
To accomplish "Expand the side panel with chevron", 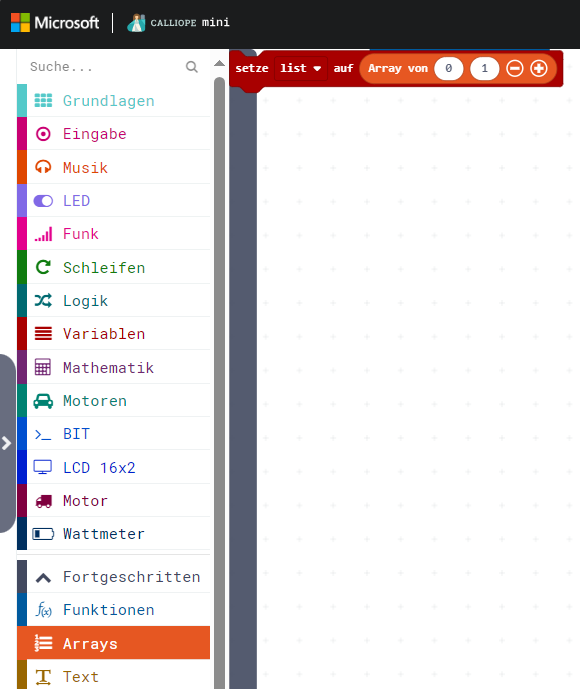I will click(7, 443).
